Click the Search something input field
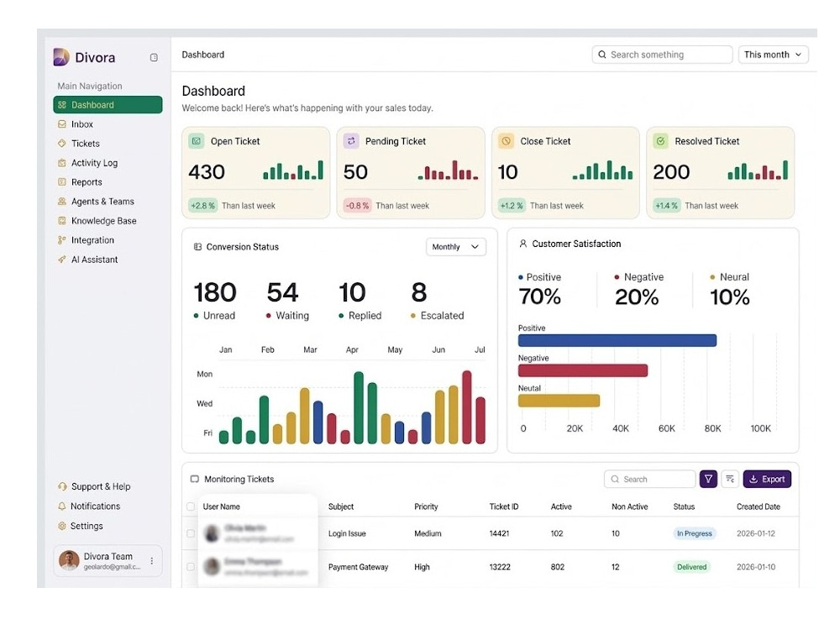 pyautogui.click(x=662, y=55)
